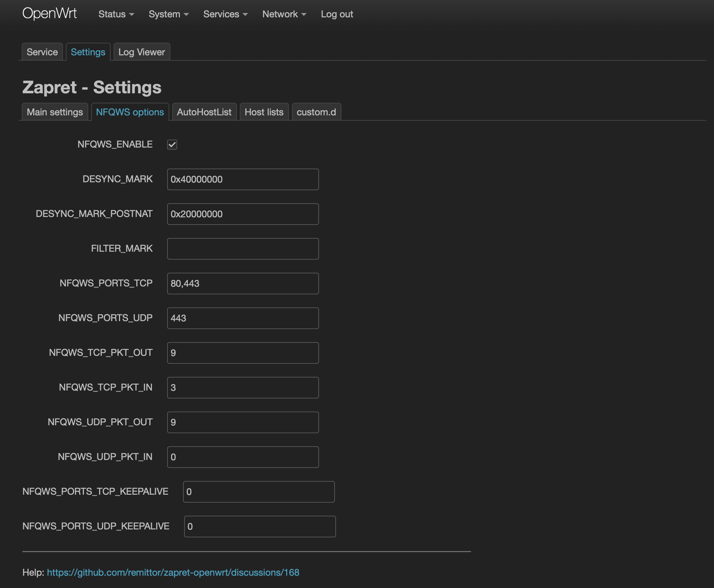The height and width of the screenshot is (588, 714).
Task: Click the DESYNC_MARK label
Action: 118,179
